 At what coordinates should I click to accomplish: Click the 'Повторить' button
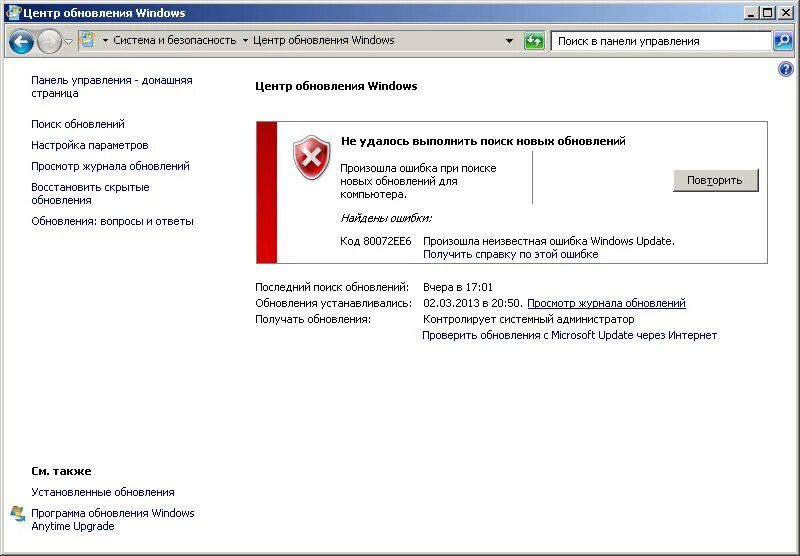point(715,180)
